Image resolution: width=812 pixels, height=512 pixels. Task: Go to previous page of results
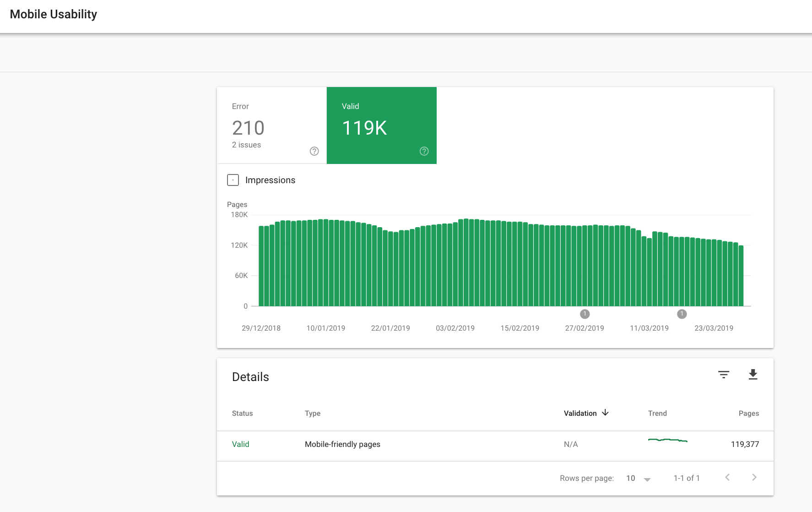coord(727,477)
